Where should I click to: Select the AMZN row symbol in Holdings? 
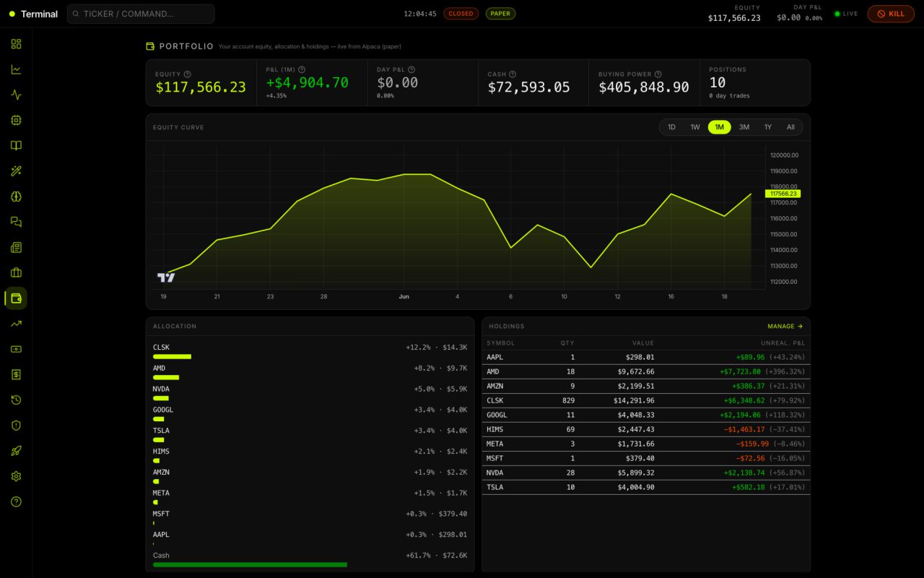point(495,386)
